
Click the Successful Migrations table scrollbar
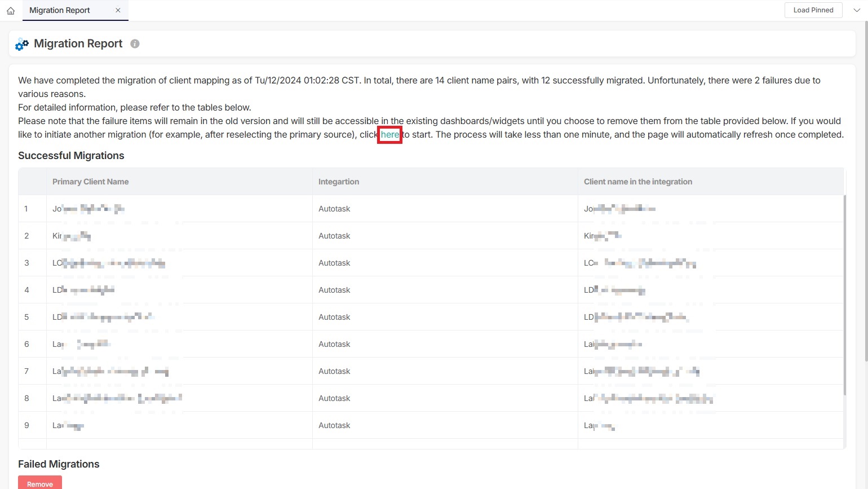[844, 293]
